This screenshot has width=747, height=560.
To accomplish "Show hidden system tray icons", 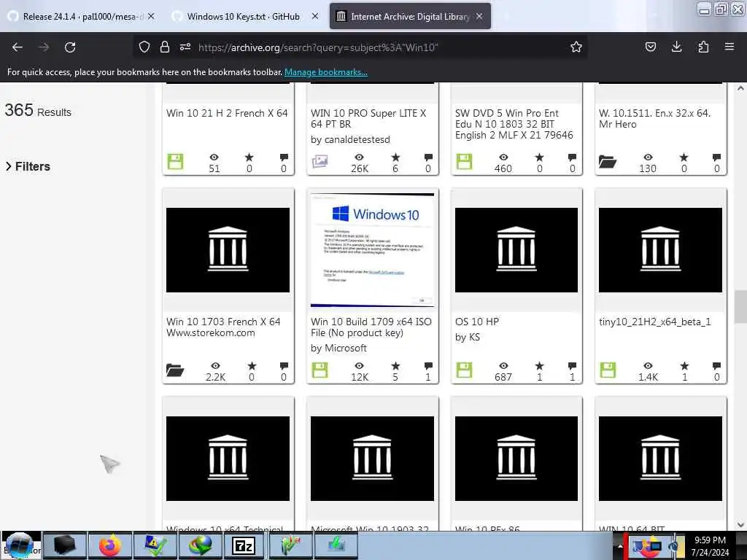I will point(620,546).
